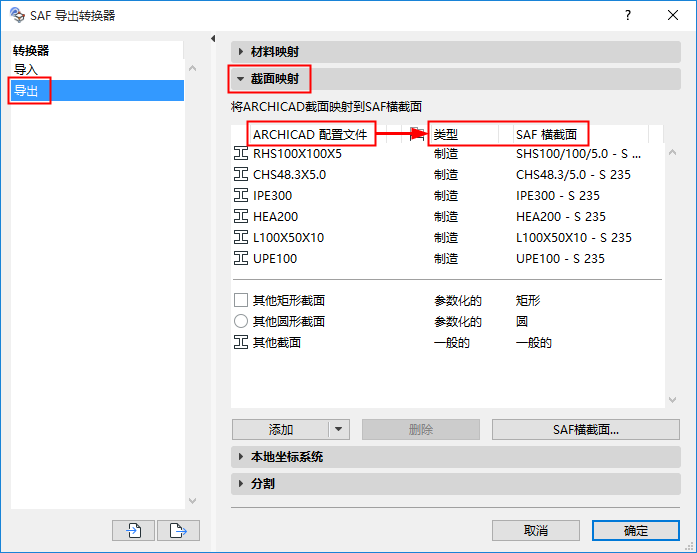Click the IPE300 - S 235 cell
This screenshot has width=697, height=553.
pos(558,196)
